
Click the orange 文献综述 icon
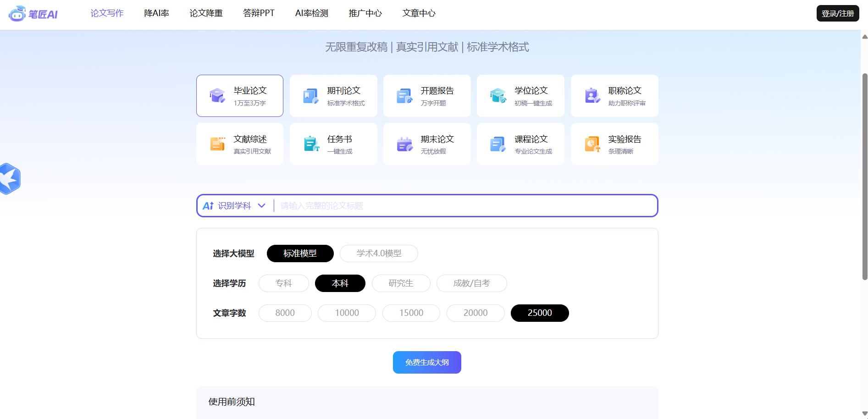coord(217,144)
